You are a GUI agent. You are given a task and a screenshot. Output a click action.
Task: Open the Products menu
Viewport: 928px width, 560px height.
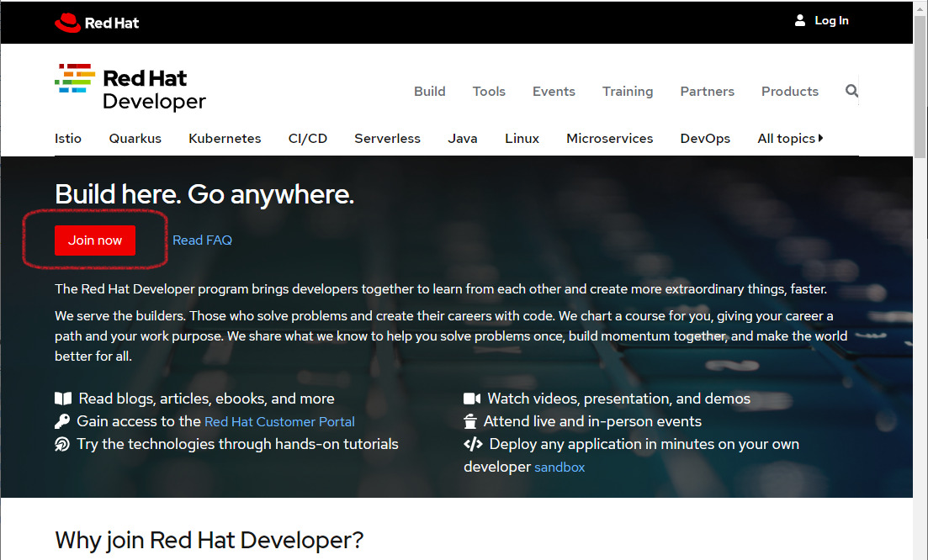point(790,91)
